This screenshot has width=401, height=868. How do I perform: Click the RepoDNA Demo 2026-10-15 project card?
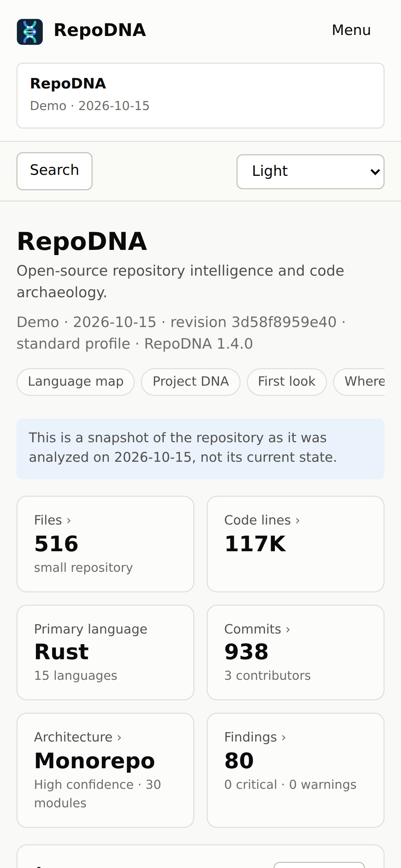(200, 96)
